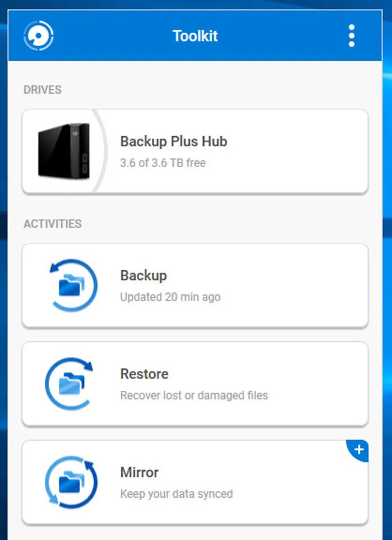Open the three-dot more options menu
The height and width of the screenshot is (540, 392).
[352, 36]
